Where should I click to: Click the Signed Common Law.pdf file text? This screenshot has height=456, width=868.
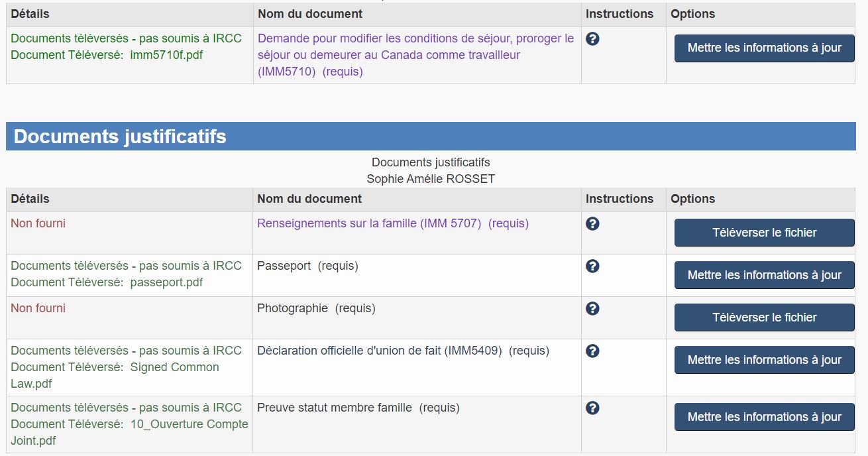[x=174, y=367]
